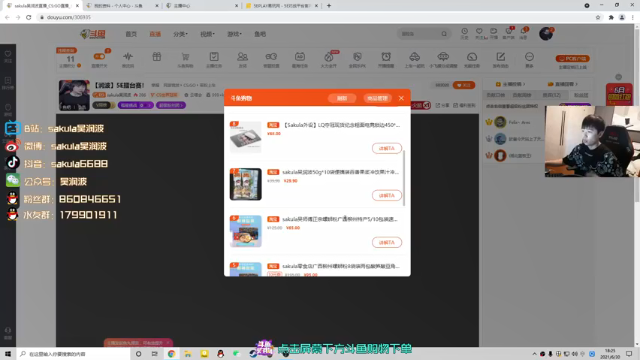The image size is (640, 360).
Task: Switch to the second browser tab
Action: (122, 6)
